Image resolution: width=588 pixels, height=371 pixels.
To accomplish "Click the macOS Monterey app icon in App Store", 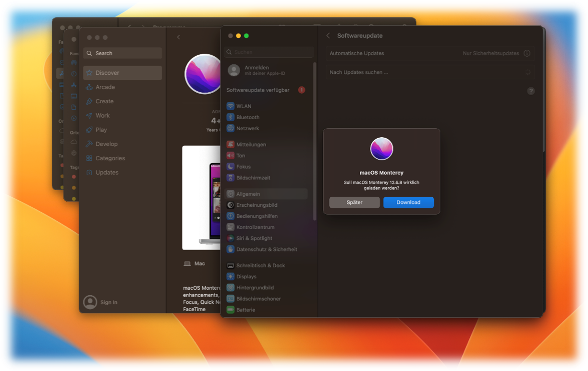I will [203, 73].
